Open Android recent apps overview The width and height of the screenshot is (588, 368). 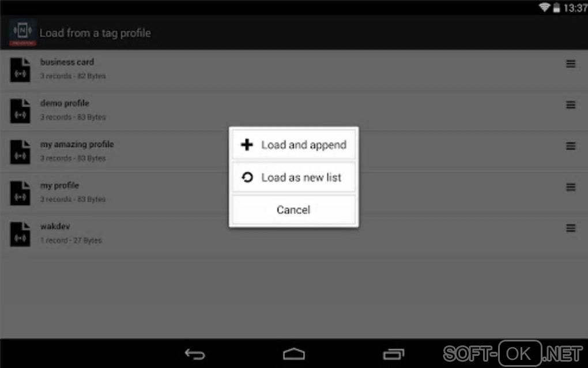[x=393, y=354]
